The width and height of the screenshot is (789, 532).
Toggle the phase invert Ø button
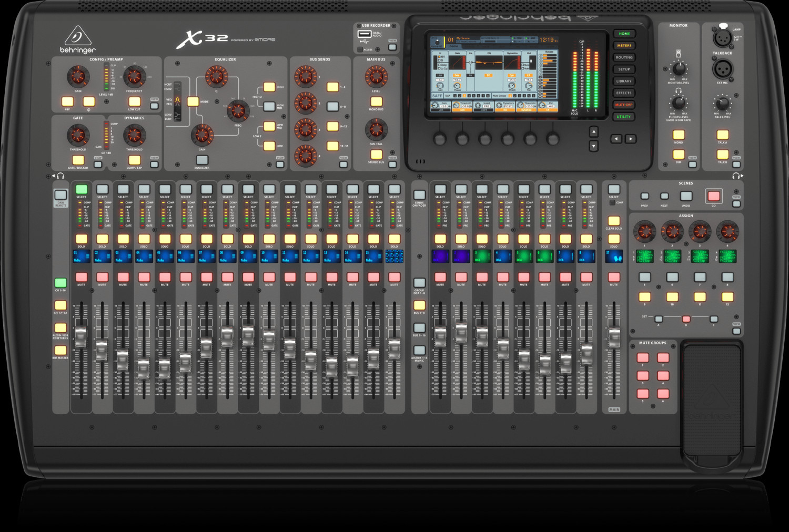click(x=89, y=101)
